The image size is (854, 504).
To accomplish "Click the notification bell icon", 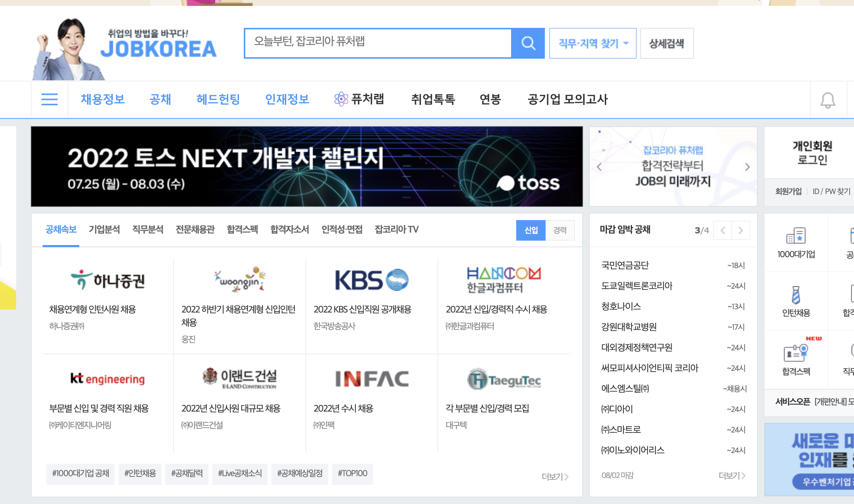I will [828, 100].
